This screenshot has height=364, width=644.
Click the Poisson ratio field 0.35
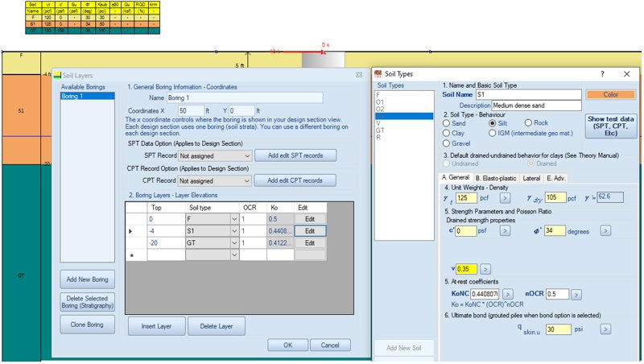click(x=466, y=269)
